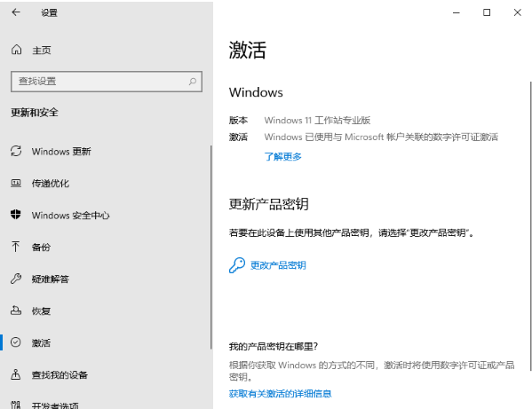This screenshot has width=532, height=409.
Task: Click the Windows 11 工作站专业版 edition text
Action: [x=317, y=121]
